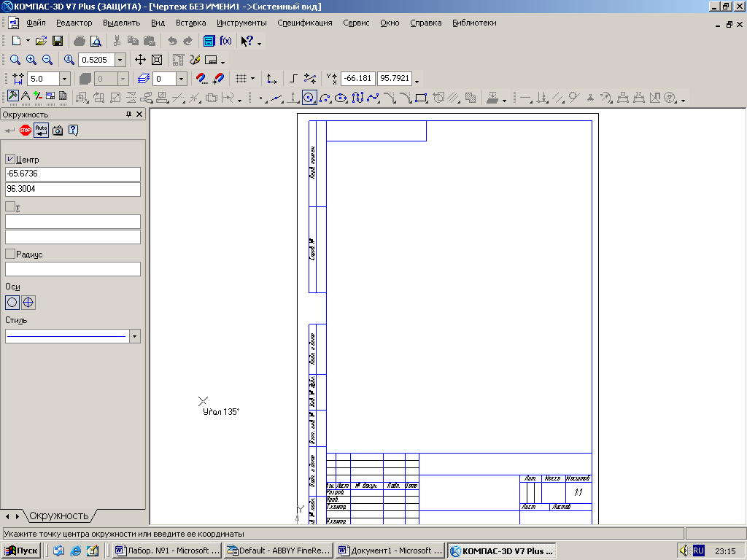Select zoom window magnifier tool
Image resolution: width=747 pixels, height=560 pixels.
[x=15, y=60]
